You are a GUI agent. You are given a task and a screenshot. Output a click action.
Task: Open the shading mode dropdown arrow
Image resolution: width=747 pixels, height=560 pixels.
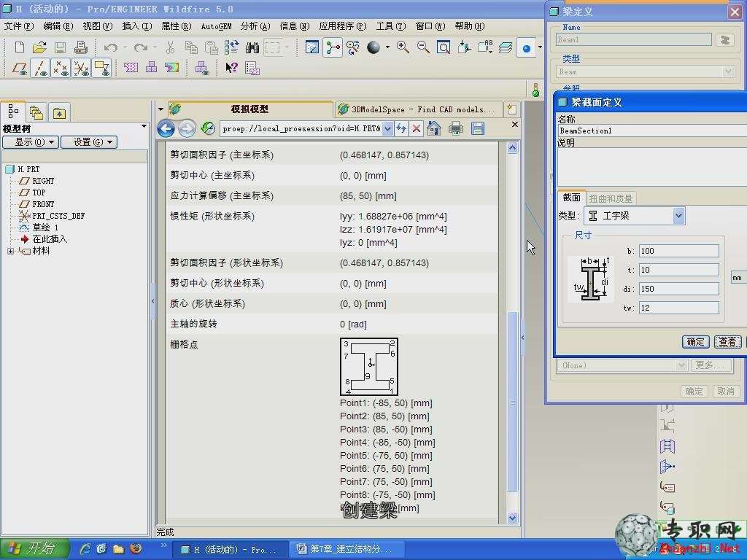coord(387,47)
